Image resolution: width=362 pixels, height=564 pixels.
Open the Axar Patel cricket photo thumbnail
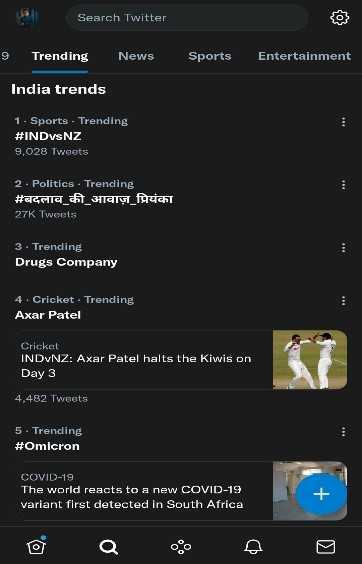[310, 359]
